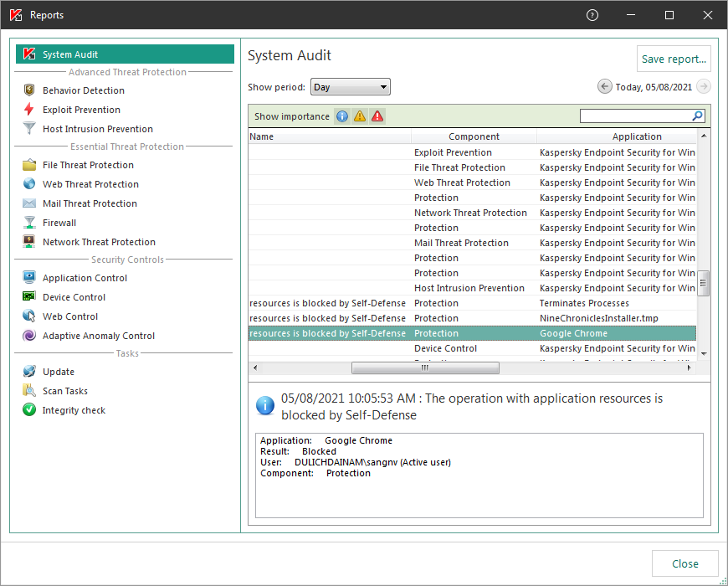Click the Integrity check green checkmark icon

point(29,410)
